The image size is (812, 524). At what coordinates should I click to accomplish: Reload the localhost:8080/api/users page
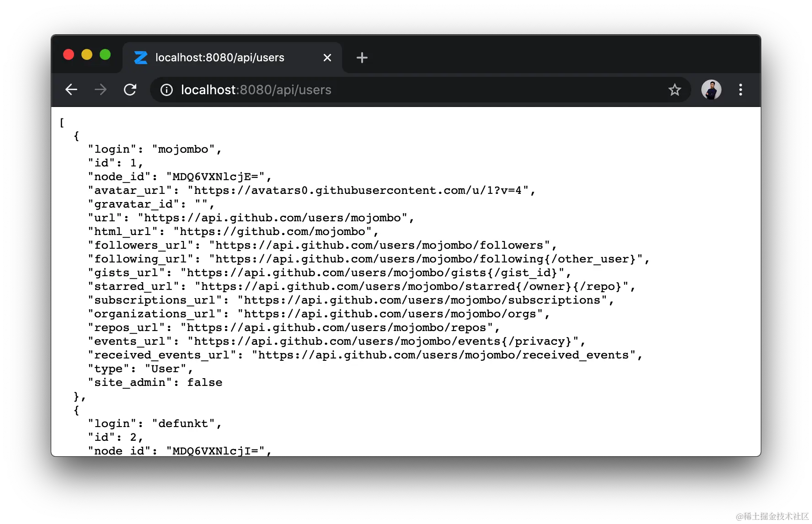pos(130,90)
